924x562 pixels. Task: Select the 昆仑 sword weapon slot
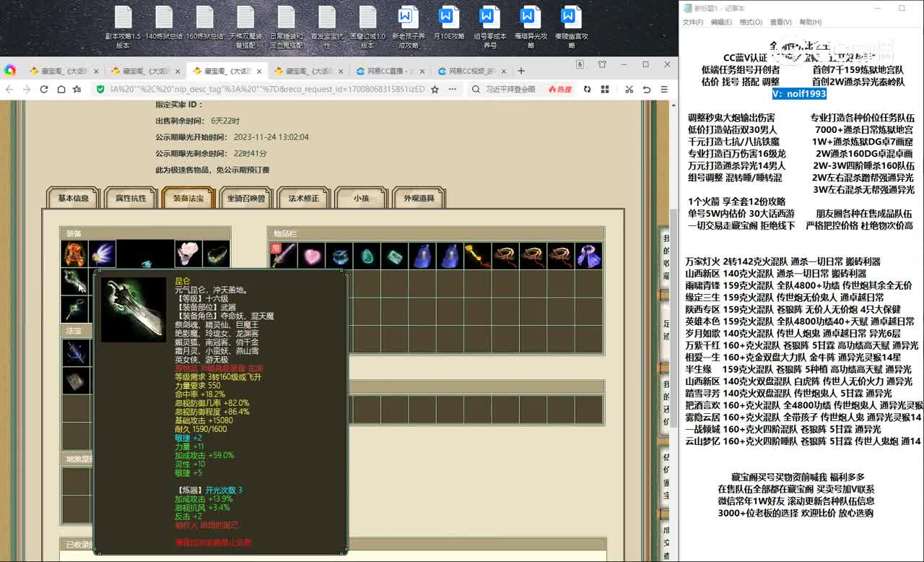75,282
